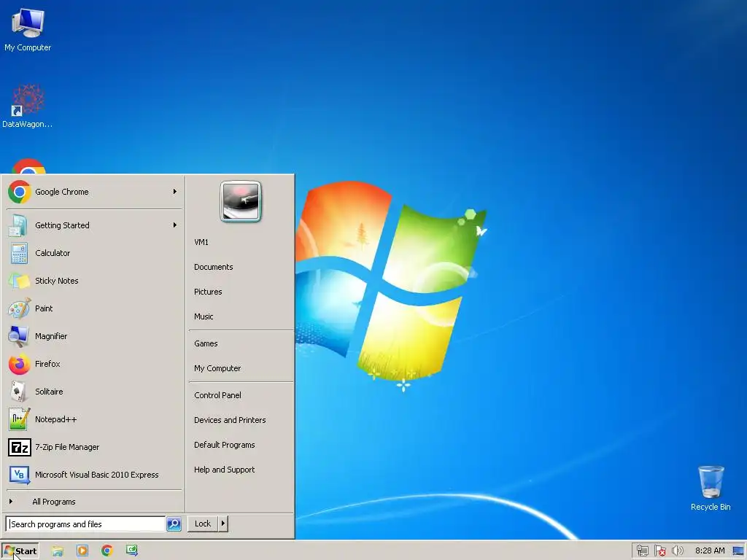Image resolution: width=747 pixels, height=560 pixels.
Task: Focus the Search programs and files box
Action: point(86,524)
